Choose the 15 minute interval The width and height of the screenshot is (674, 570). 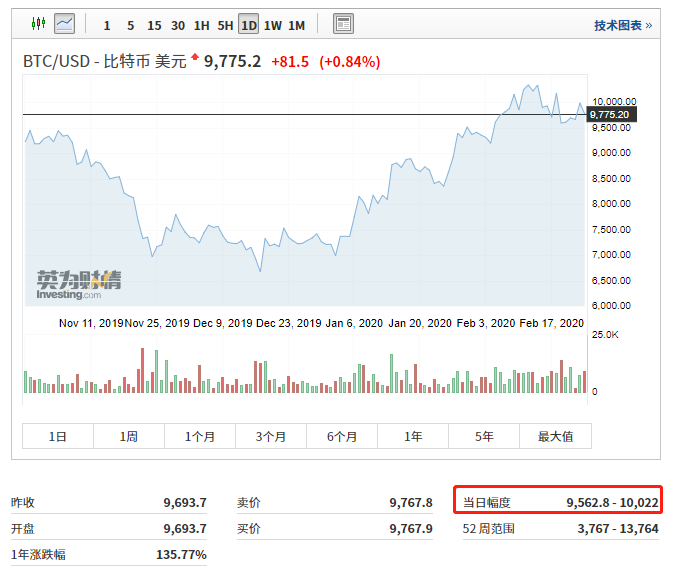154,25
